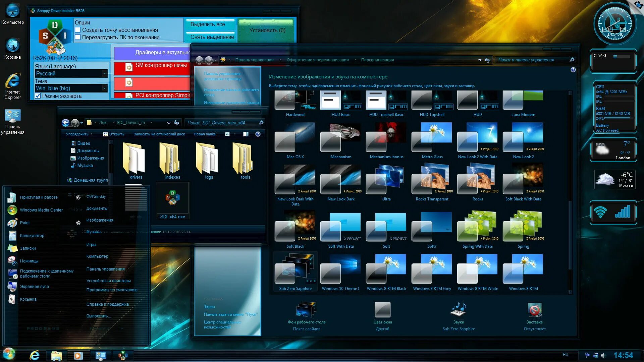
Task: Open the Экран link in the sidebar
Action: pyautogui.click(x=209, y=307)
